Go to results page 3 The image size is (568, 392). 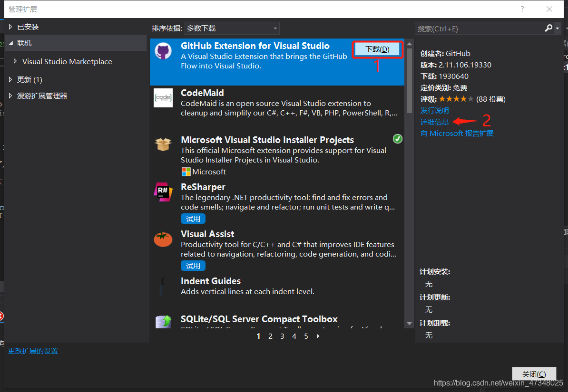282,336
